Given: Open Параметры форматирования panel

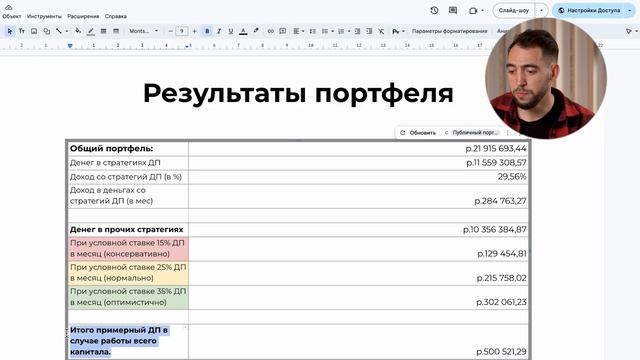Looking at the screenshot, I should [449, 31].
